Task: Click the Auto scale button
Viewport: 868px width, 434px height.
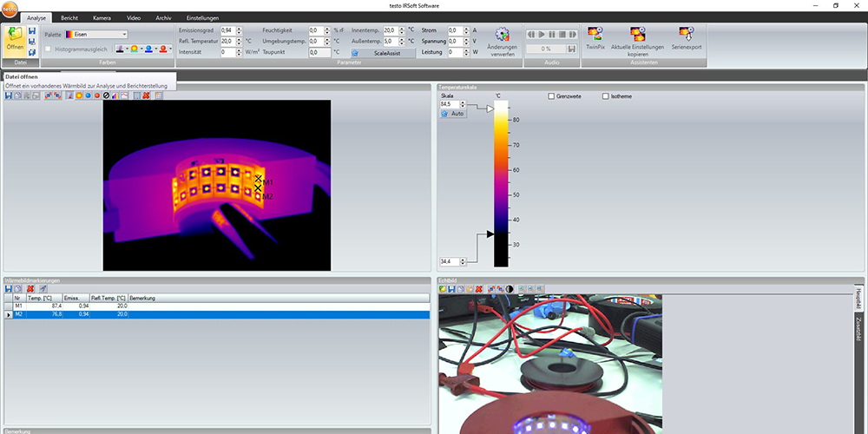Action: click(453, 114)
